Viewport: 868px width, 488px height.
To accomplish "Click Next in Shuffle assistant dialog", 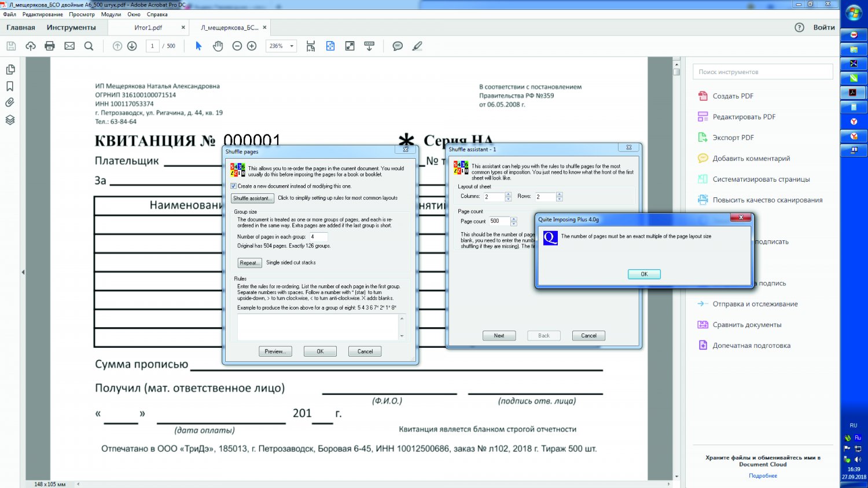I will point(499,336).
